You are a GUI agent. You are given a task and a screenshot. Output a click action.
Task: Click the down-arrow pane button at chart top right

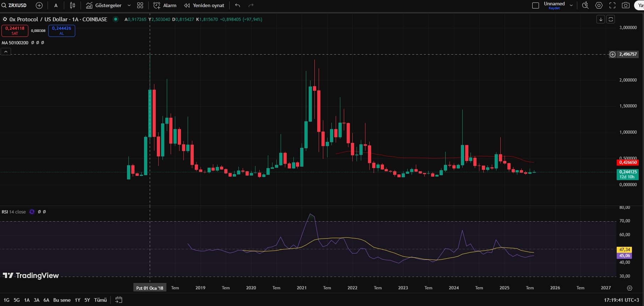[600, 19]
